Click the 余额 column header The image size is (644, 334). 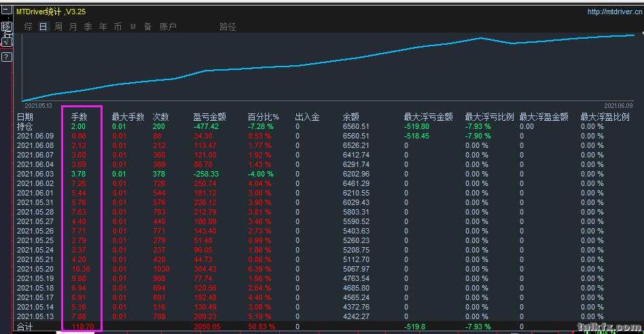pyautogui.click(x=351, y=117)
